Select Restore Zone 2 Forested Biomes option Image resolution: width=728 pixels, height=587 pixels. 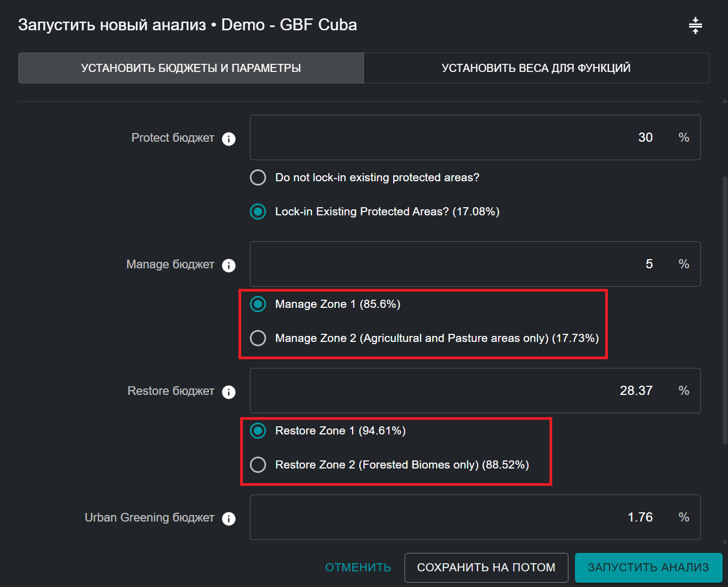(258, 465)
